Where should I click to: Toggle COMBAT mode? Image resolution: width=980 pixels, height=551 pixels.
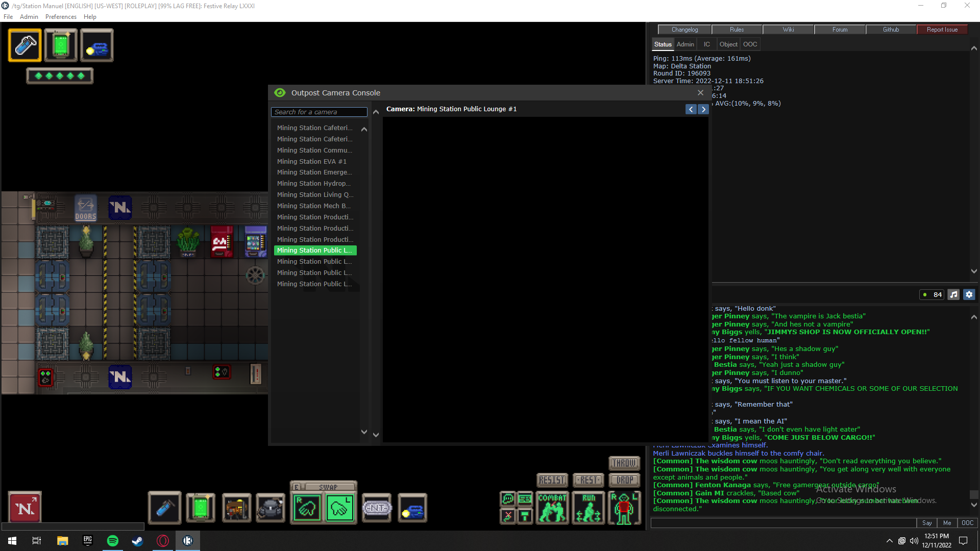pyautogui.click(x=552, y=508)
